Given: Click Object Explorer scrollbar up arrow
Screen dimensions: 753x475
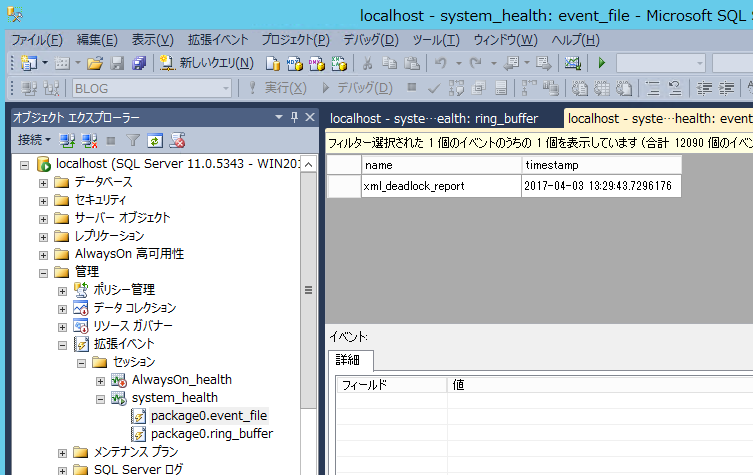Looking at the screenshot, I should [308, 165].
